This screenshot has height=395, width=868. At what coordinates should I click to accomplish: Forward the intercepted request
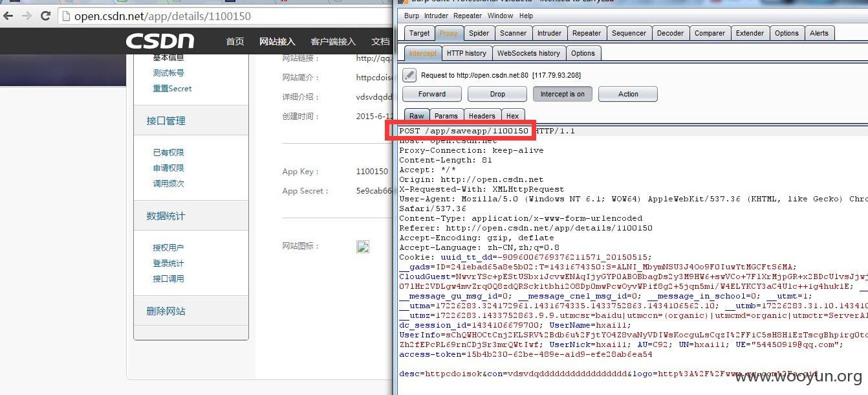click(x=432, y=94)
